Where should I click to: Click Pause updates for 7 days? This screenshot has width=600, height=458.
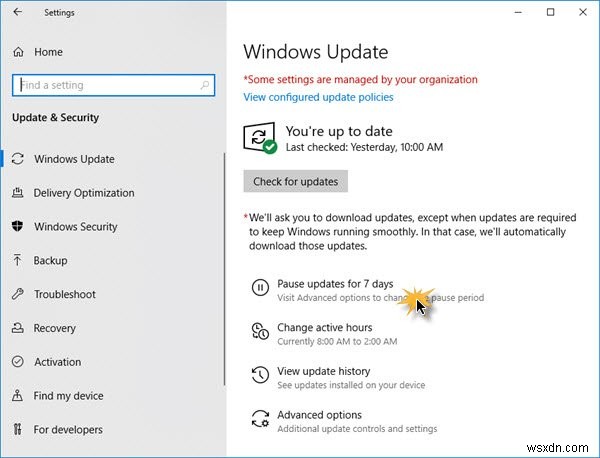335,284
